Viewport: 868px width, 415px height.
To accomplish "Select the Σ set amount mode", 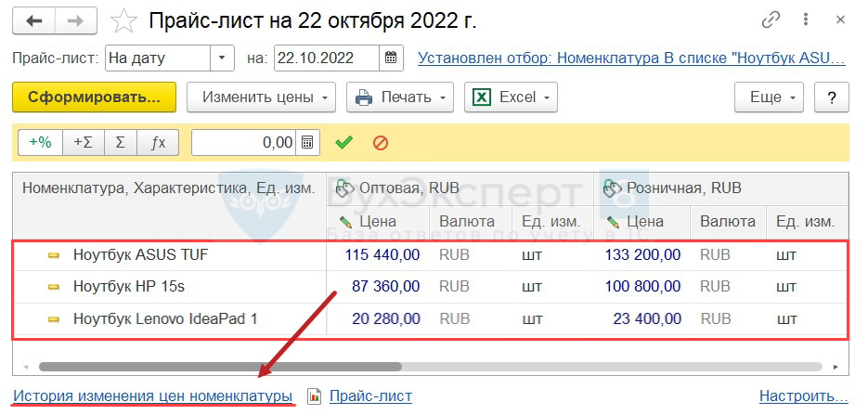I will point(120,143).
